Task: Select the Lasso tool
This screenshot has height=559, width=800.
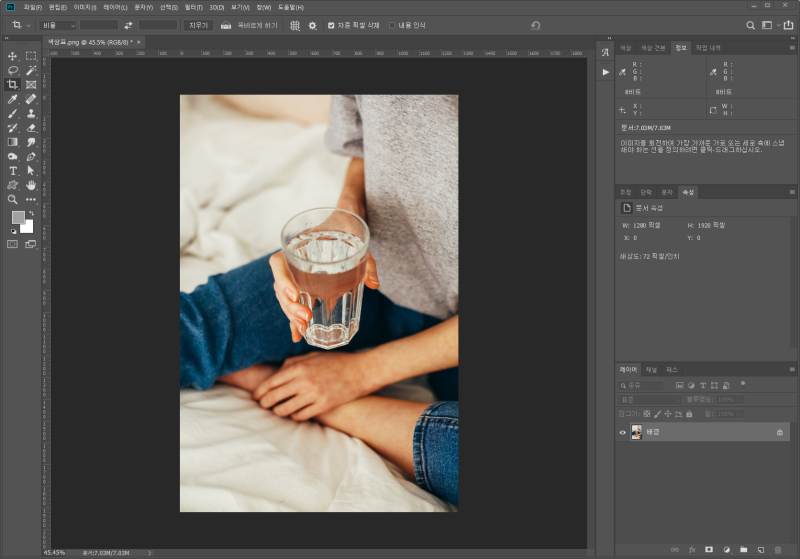Action: (13, 70)
